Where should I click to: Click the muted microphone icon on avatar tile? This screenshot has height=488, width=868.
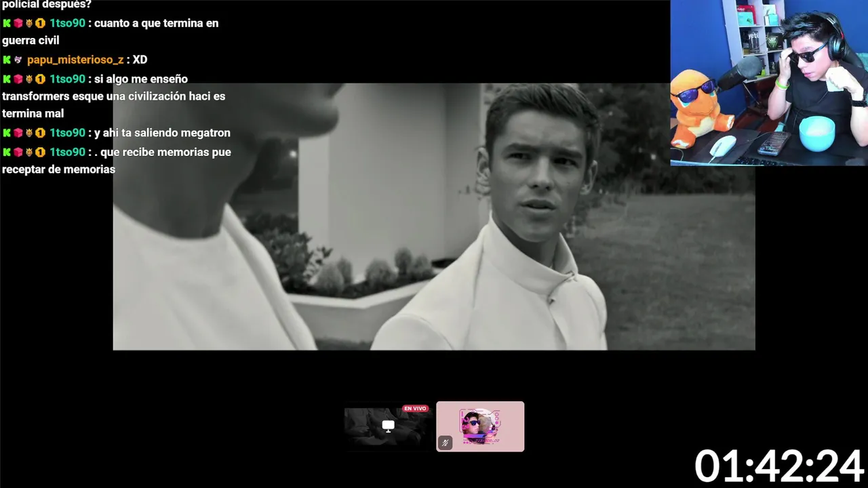445,443
